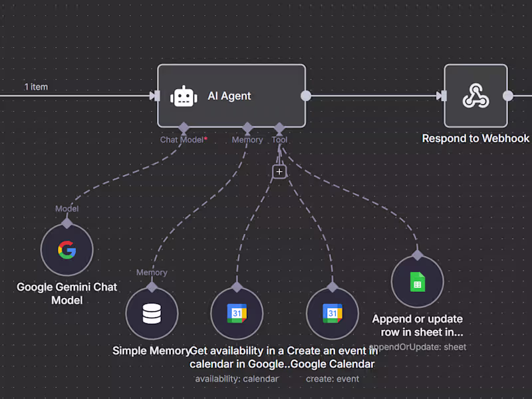Click the 'Get availability in a calendar in Google..' label
Image resolution: width=532 pixels, height=399 pixels.
[239, 357]
